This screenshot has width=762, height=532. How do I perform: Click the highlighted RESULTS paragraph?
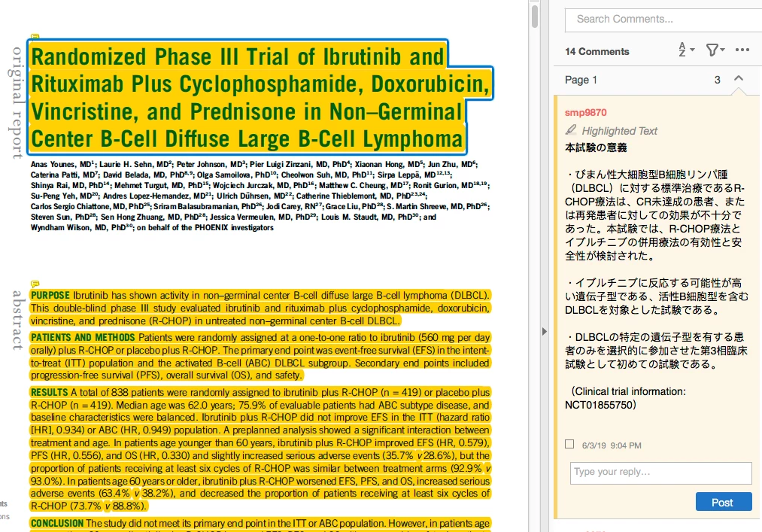[260, 448]
